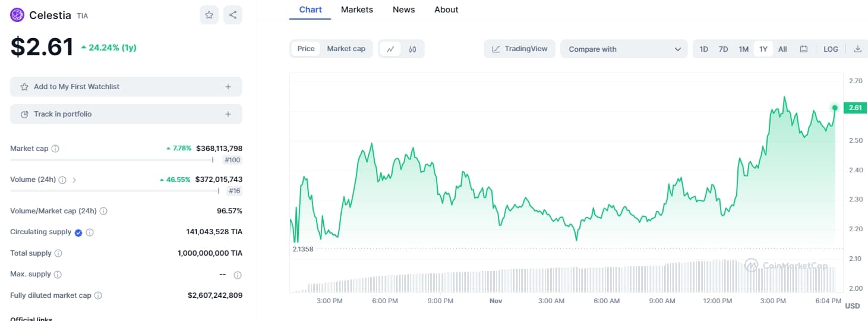Viewport: 868px width, 321px height.
Task: Click info icon beside Max. supply value
Action: point(238,275)
